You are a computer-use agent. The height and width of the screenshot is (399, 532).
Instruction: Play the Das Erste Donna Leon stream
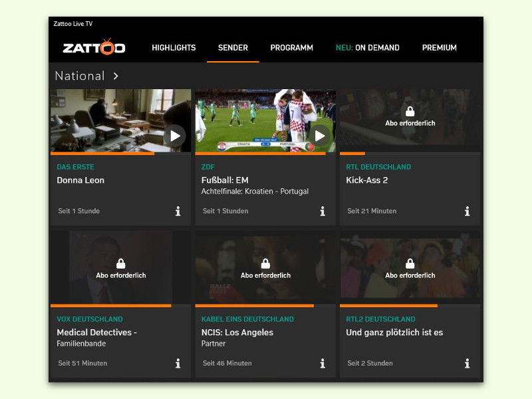pos(175,136)
